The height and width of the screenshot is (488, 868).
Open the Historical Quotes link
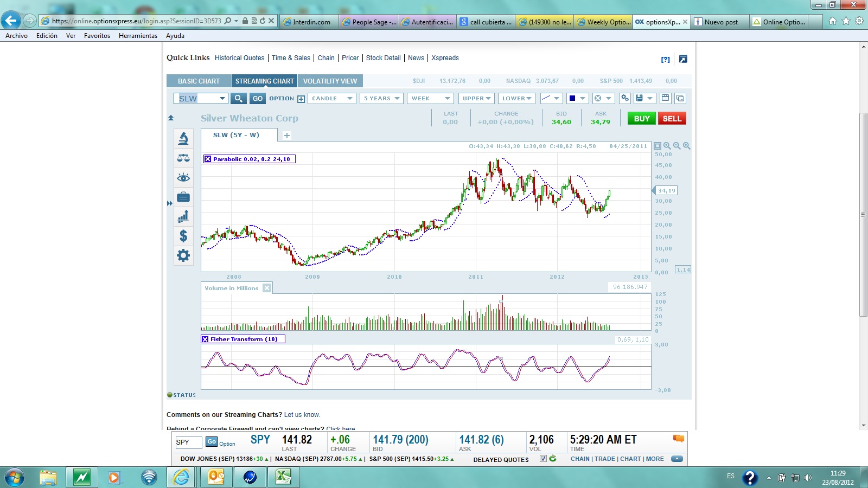click(239, 58)
